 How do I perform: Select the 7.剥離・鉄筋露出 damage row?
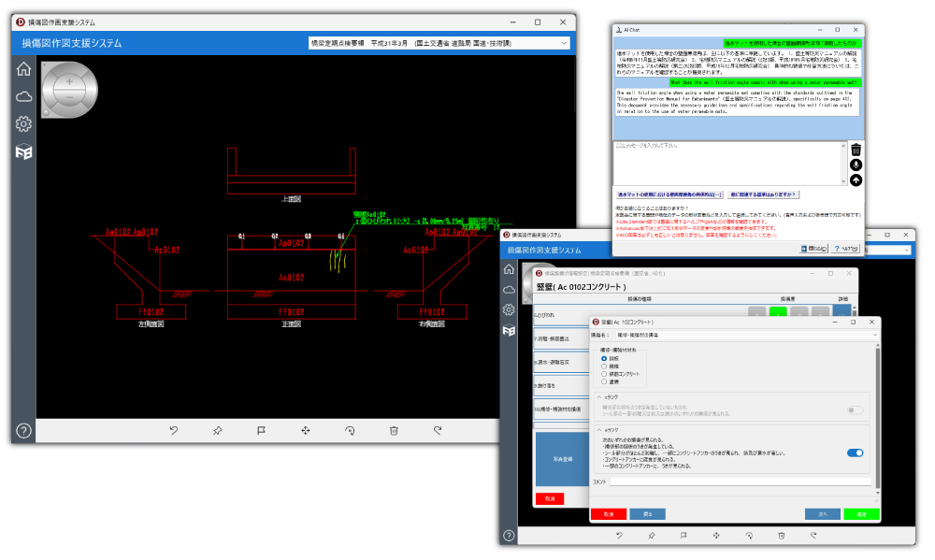pyautogui.click(x=560, y=338)
